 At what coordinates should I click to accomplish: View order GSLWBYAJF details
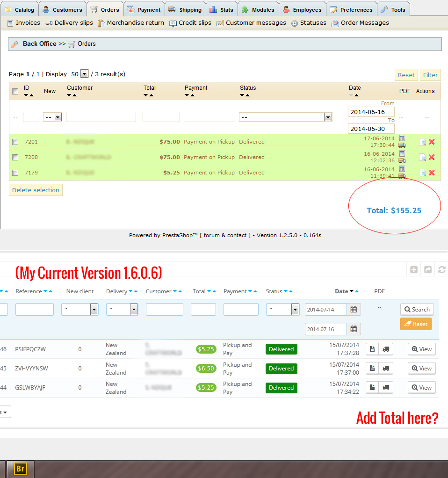[x=422, y=388]
